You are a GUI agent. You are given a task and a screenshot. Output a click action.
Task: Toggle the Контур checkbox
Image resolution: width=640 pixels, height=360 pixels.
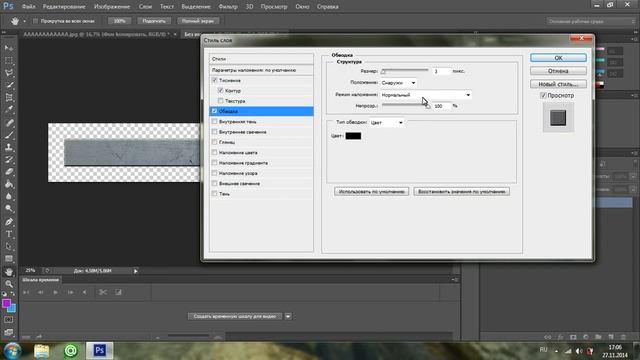coord(220,91)
